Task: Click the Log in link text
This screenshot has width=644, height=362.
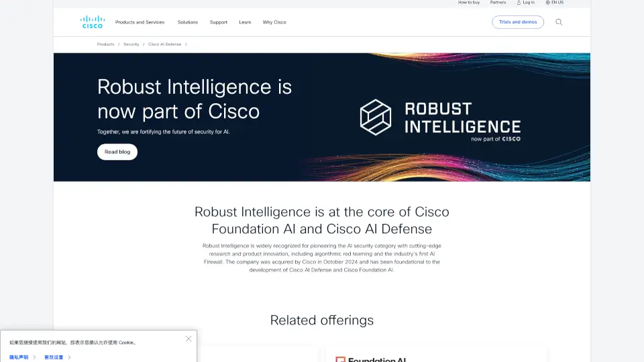Action: tap(529, 3)
